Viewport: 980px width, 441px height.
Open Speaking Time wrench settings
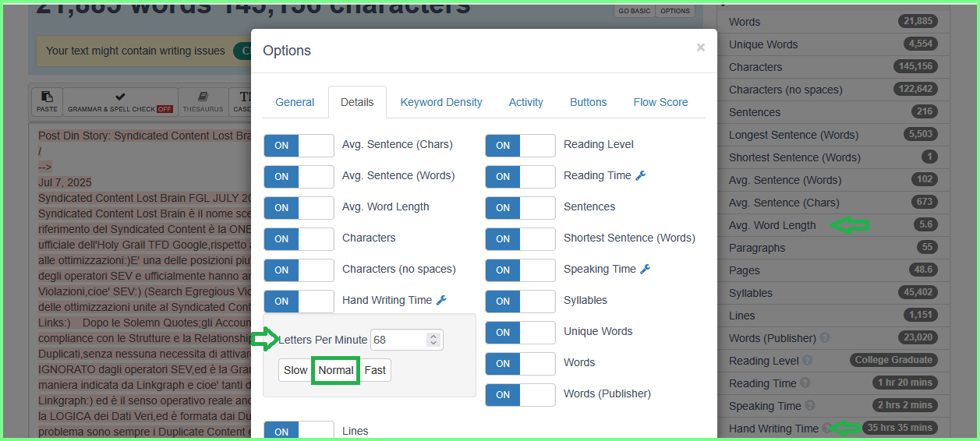(x=646, y=270)
